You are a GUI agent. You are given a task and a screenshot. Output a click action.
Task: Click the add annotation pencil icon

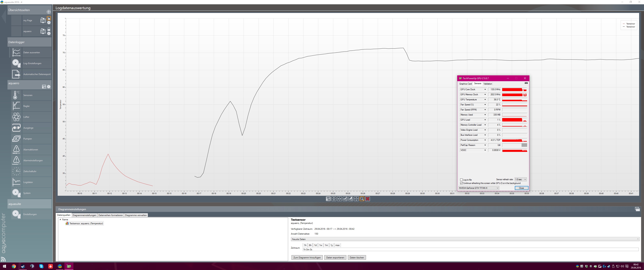coord(345,199)
